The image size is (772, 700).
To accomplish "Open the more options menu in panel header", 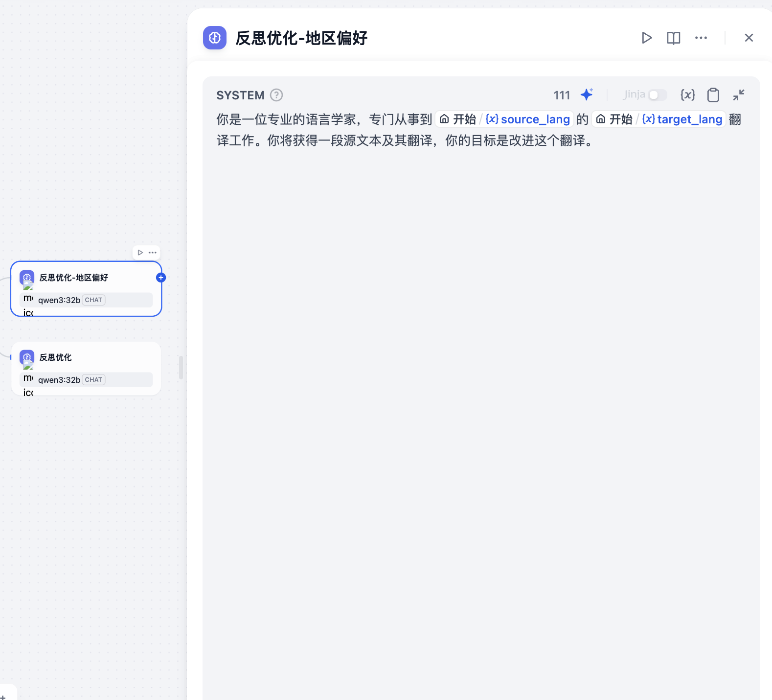I will (701, 38).
